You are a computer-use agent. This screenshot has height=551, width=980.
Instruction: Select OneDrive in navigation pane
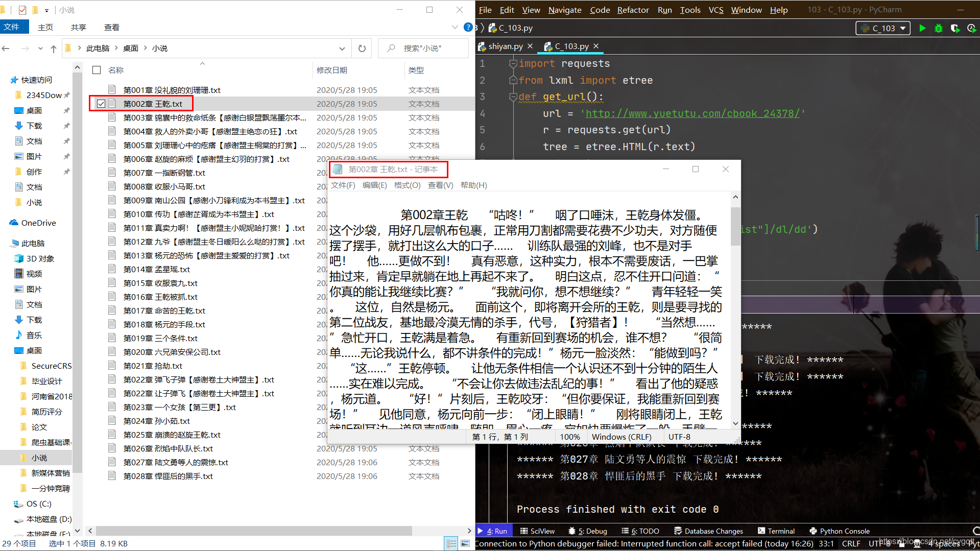39,223
